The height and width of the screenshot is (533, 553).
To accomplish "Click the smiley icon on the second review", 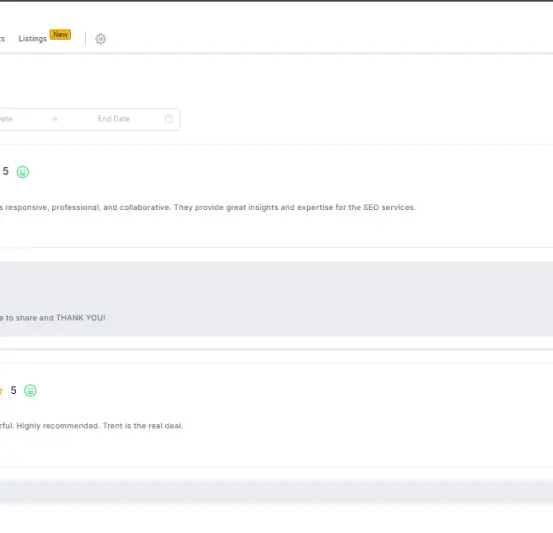I will (30, 390).
